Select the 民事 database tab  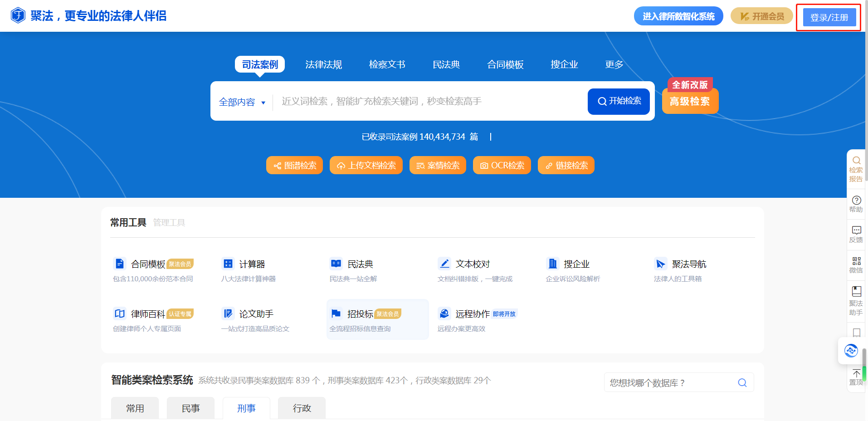(190, 408)
